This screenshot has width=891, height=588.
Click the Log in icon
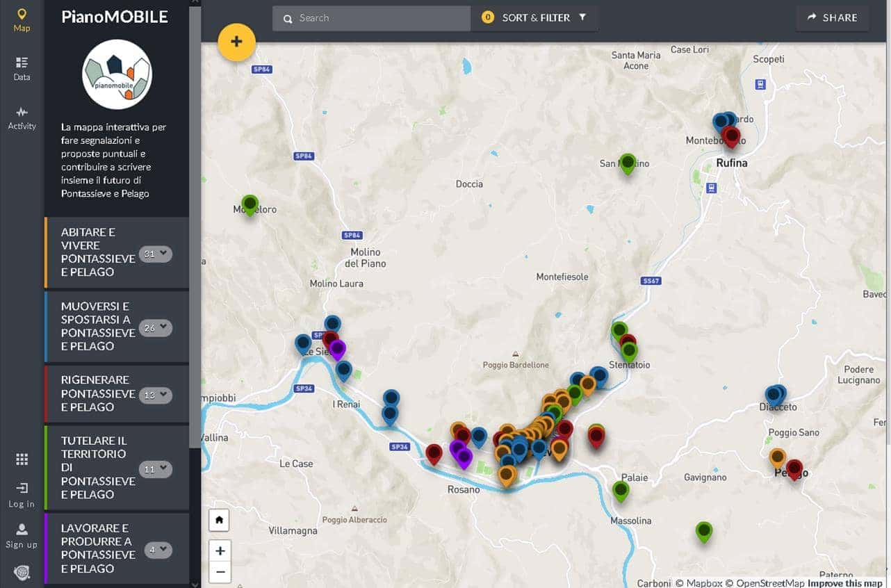[x=22, y=495]
